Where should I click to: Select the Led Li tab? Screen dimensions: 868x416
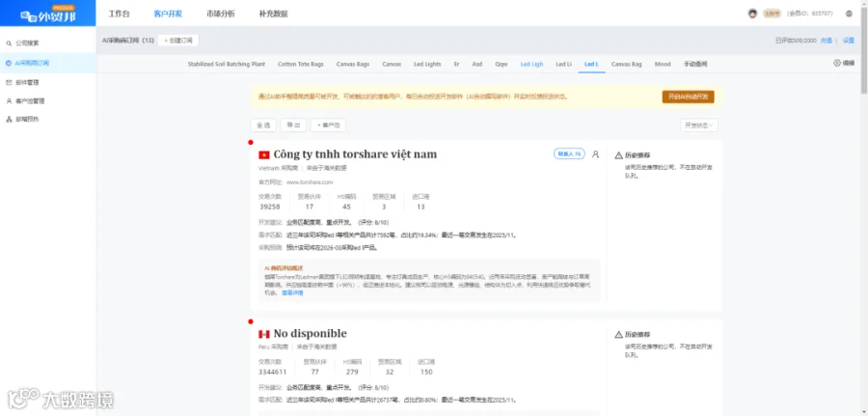pyautogui.click(x=564, y=65)
